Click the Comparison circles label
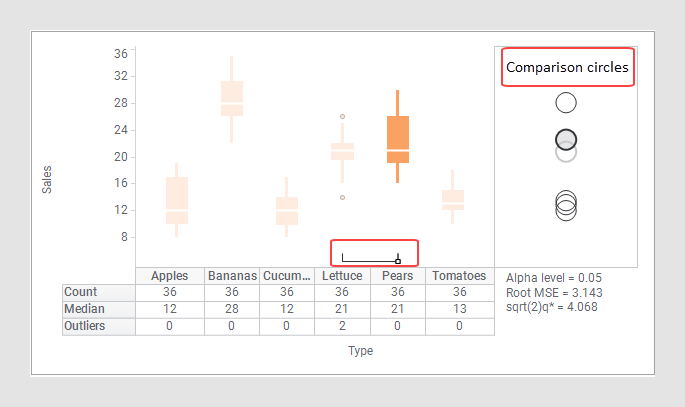Screen dimensions: 685x407 pyautogui.click(x=567, y=68)
